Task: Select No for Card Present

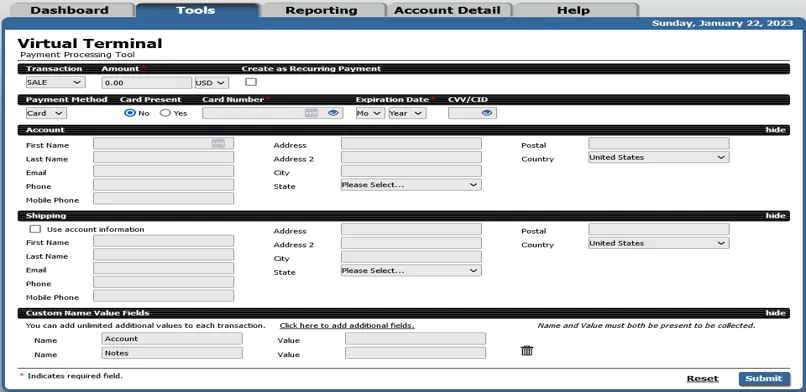Action: 130,113
